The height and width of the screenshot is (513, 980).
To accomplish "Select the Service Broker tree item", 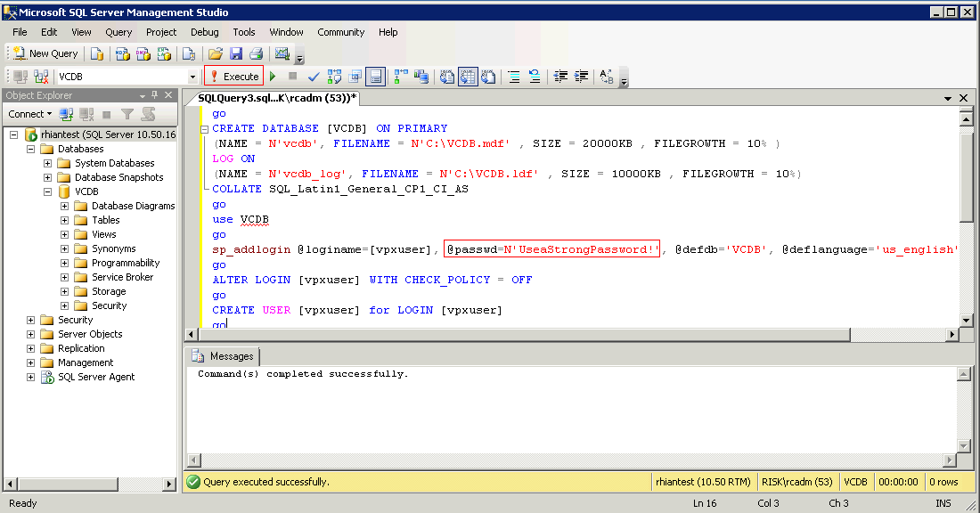I will (123, 277).
